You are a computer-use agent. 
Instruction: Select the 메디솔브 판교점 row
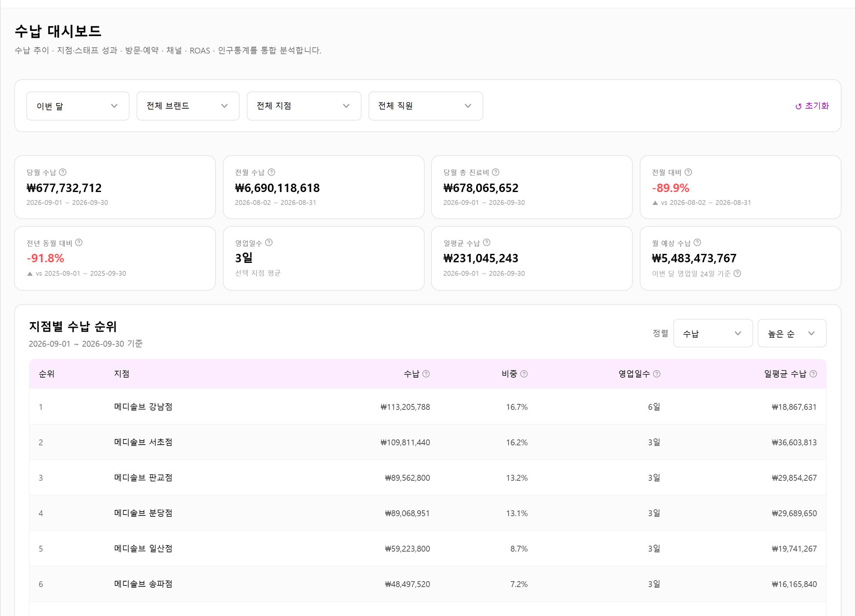427,478
